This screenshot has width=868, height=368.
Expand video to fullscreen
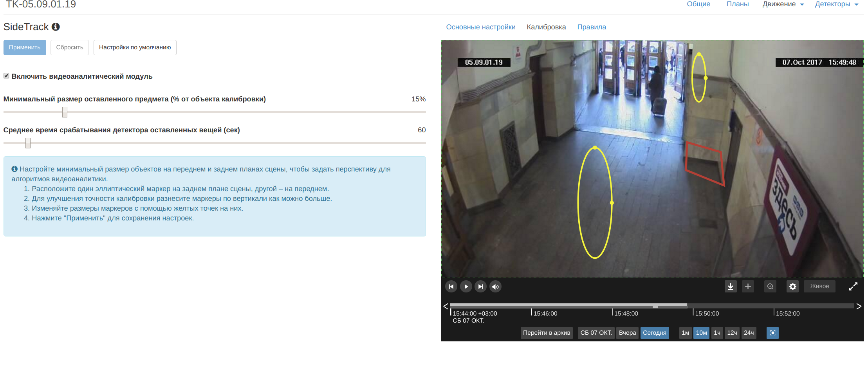853,287
